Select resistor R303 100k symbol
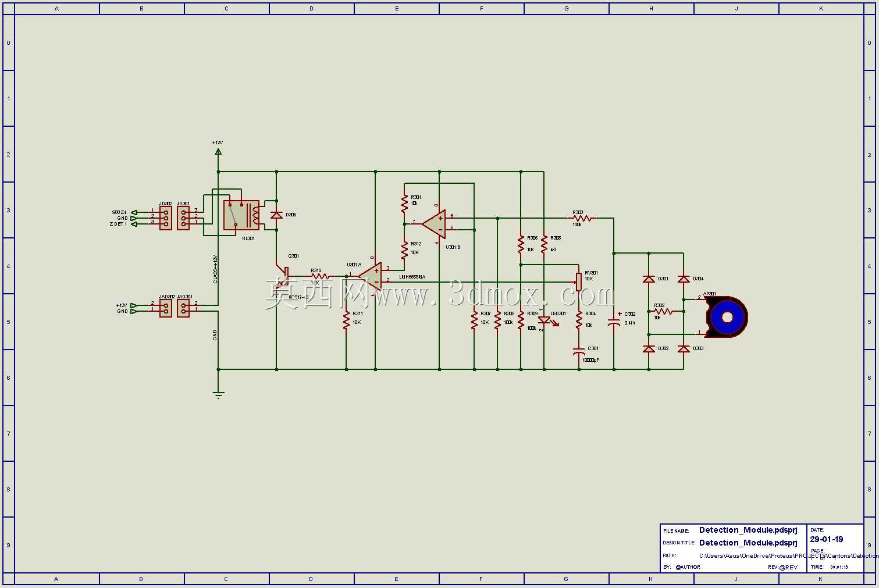879x588 pixels. point(582,218)
